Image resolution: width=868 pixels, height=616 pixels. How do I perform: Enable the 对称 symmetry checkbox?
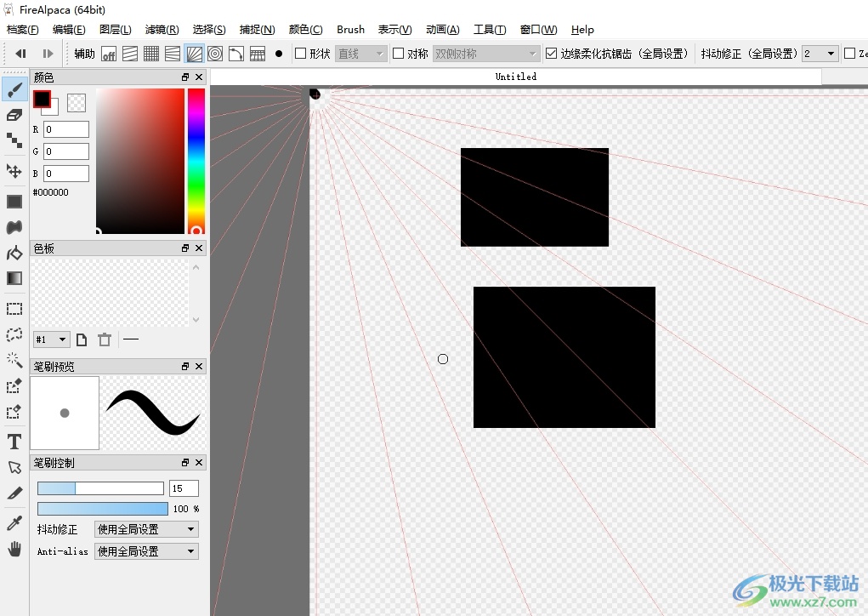pos(398,54)
